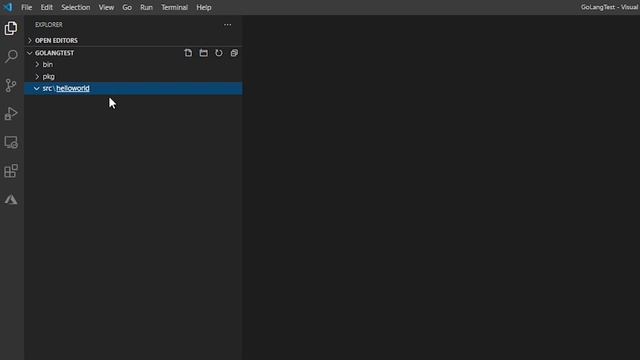This screenshot has height=360, width=640.
Task: Click the EXPLORER panel title
Action: [49, 25]
